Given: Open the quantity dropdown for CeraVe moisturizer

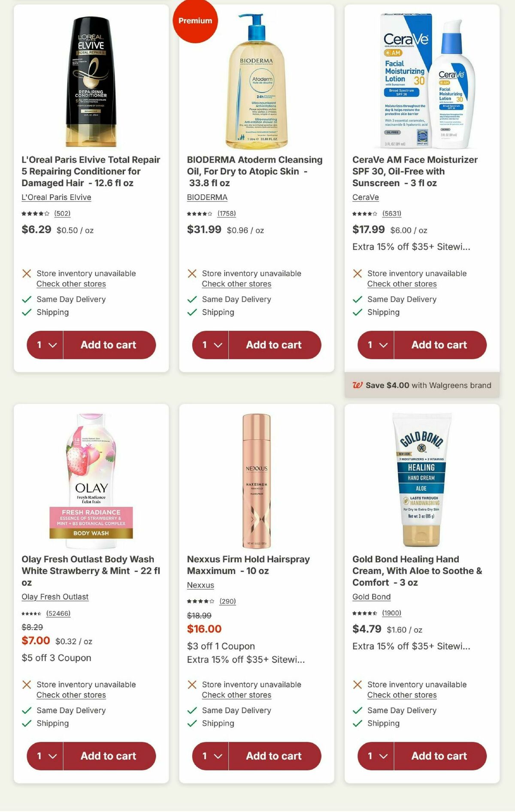Looking at the screenshot, I should tap(375, 344).
